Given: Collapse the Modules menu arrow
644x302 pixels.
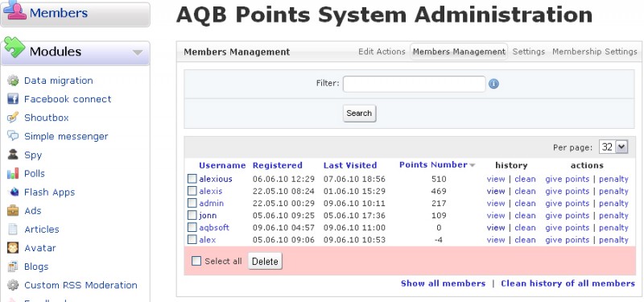Looking at the screenshot, I should pos(138,52).
